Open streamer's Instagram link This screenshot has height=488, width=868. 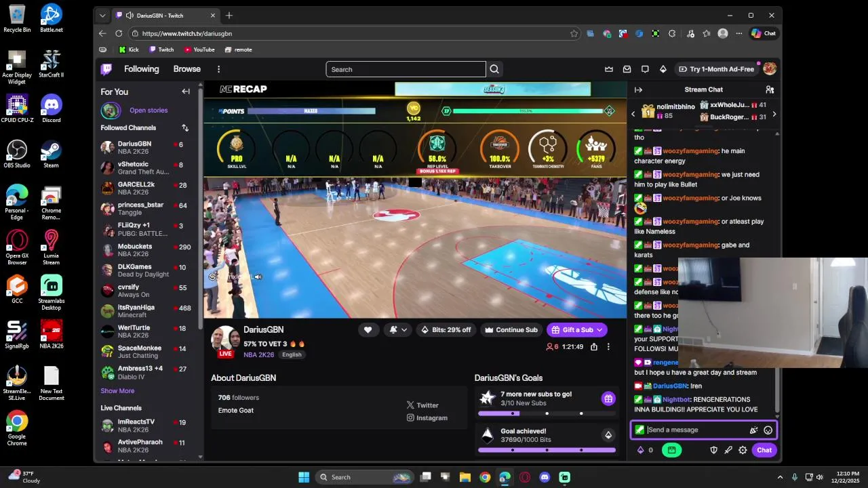tap(427, 418)
